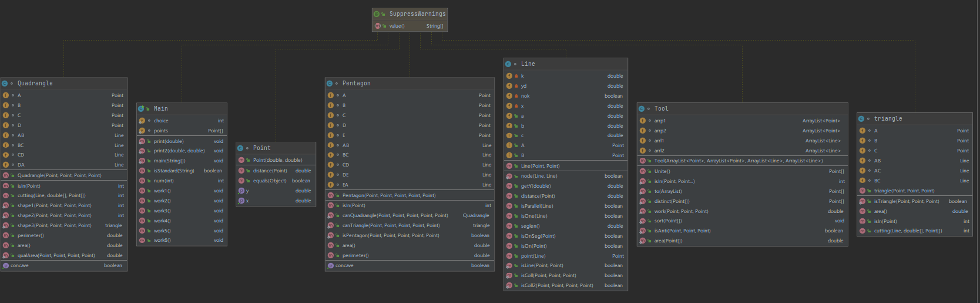Click the method icon beside canQuadrangle
The width and height of the screenshot is (980, 303).
click(330, 215)
